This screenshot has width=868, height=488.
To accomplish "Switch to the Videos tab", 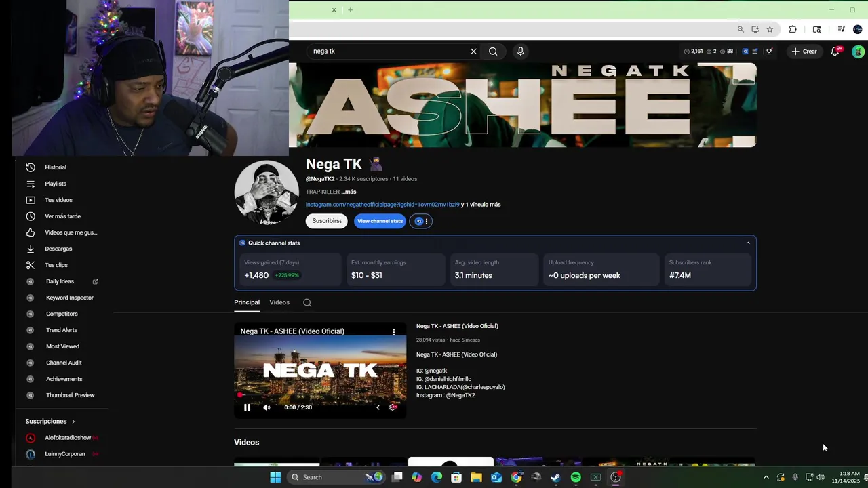I will click(279, 302).
